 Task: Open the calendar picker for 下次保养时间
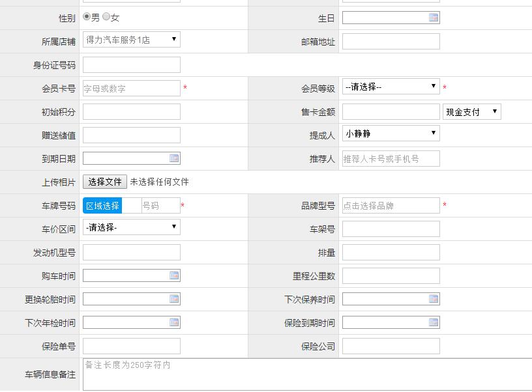434,299
